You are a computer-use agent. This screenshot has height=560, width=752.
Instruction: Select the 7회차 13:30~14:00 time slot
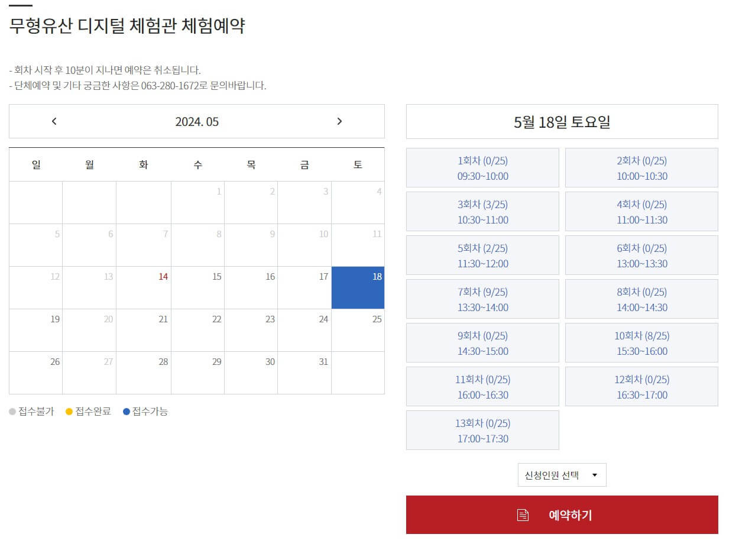point(482,299)
